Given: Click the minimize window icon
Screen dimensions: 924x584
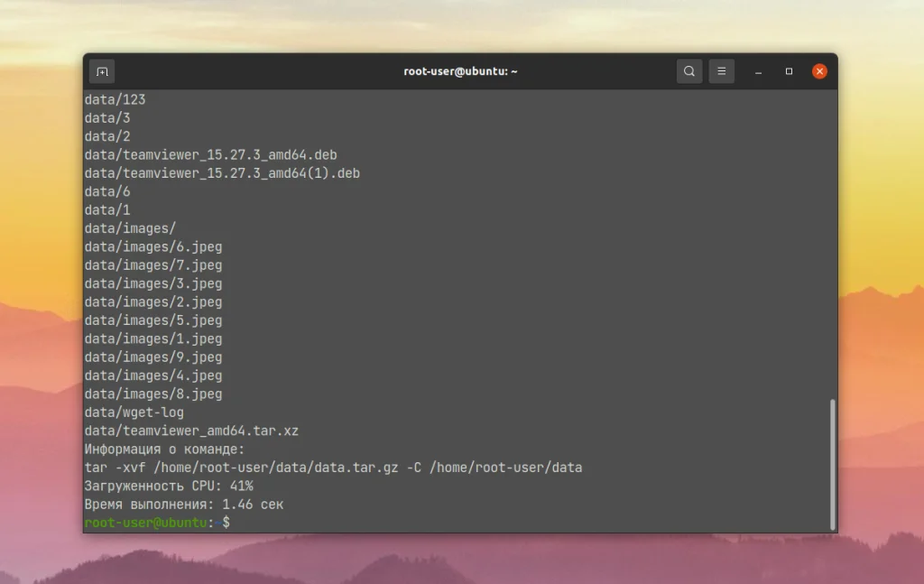Looking at the screenshot, I should pos(756,70).
